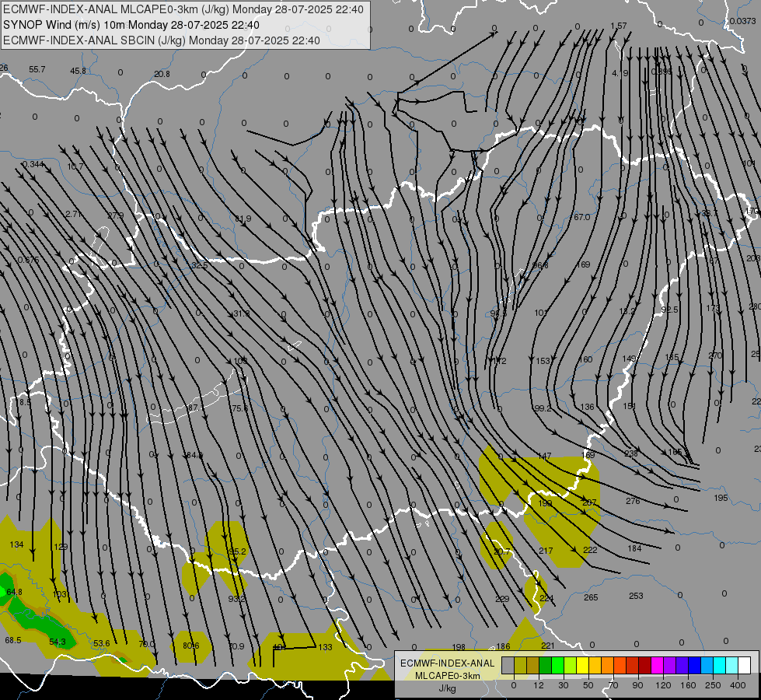This screenshot has height=700, width=761.
Task: Click the map value 217
Action: 546,551
